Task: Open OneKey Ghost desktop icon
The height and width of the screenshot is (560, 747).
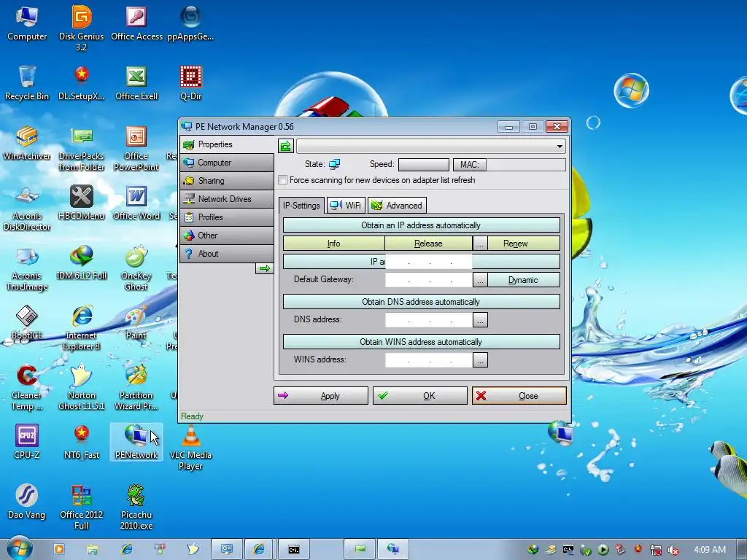Action: pos(136,268)
